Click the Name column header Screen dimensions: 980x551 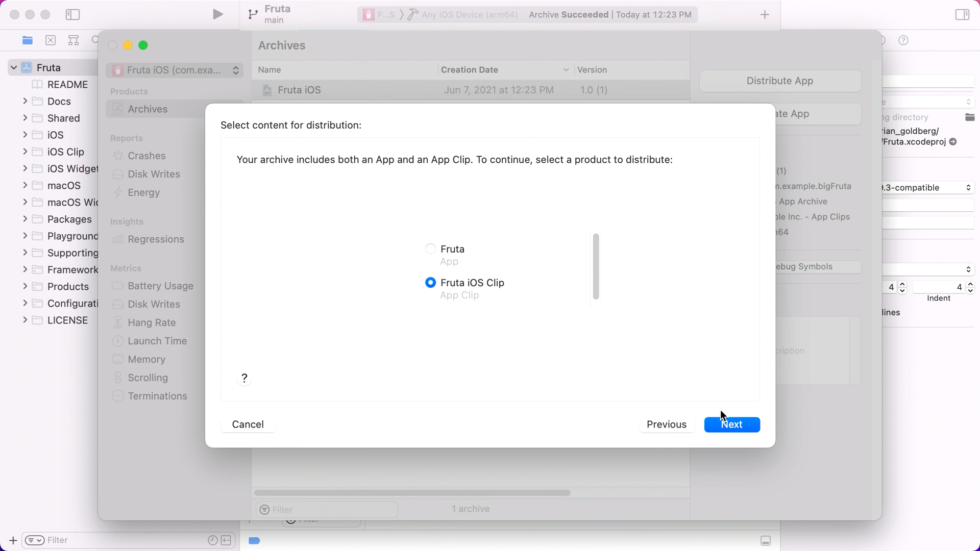click(345, 69)
